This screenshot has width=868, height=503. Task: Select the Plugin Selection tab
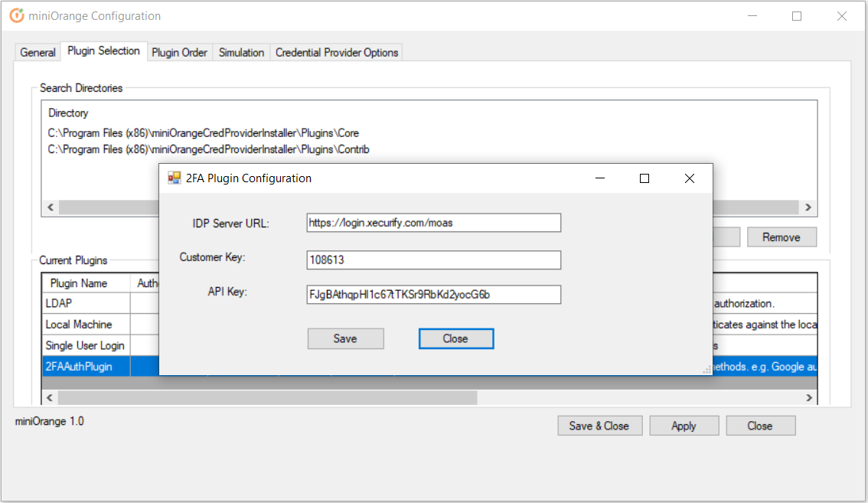click(x=103, y=51)
